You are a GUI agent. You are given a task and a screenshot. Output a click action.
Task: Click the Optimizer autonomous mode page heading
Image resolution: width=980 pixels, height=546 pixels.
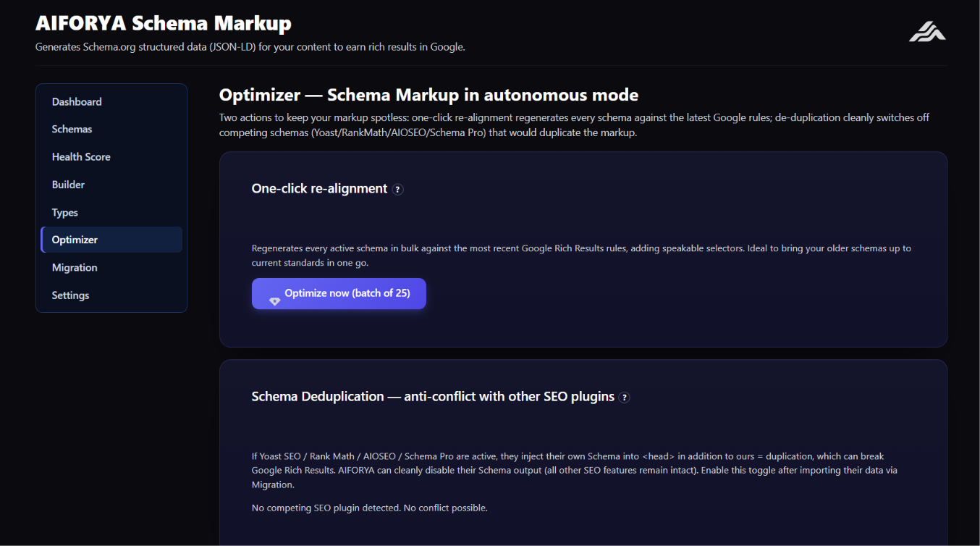pyautogui.click(x=428, y=95)
